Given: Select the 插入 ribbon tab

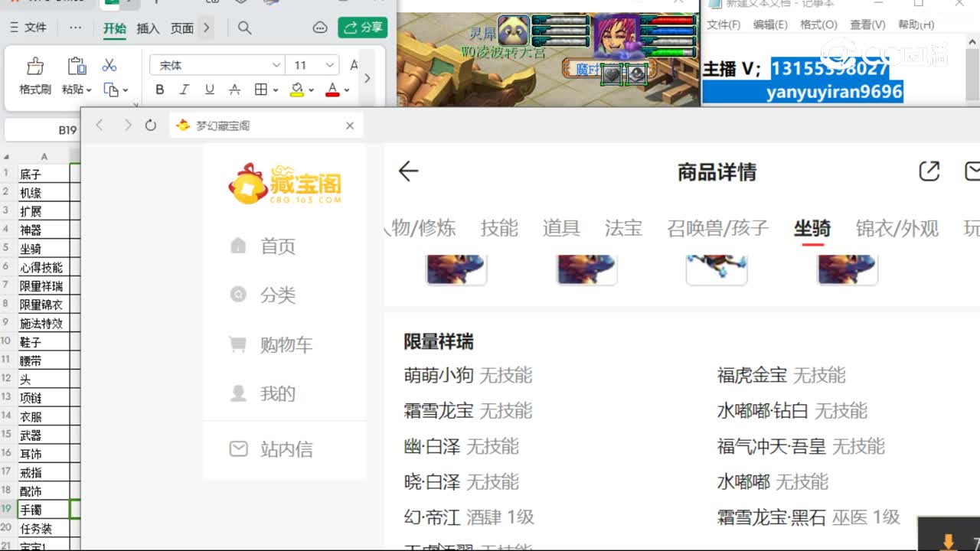Looking at the screenshot, I should pos(148,28).
